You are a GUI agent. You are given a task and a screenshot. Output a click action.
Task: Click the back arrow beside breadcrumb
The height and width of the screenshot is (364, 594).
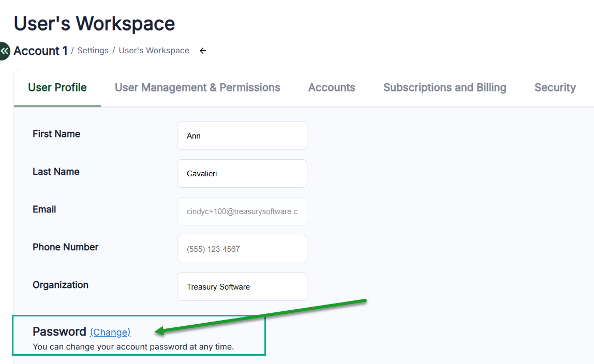point(203,51)
